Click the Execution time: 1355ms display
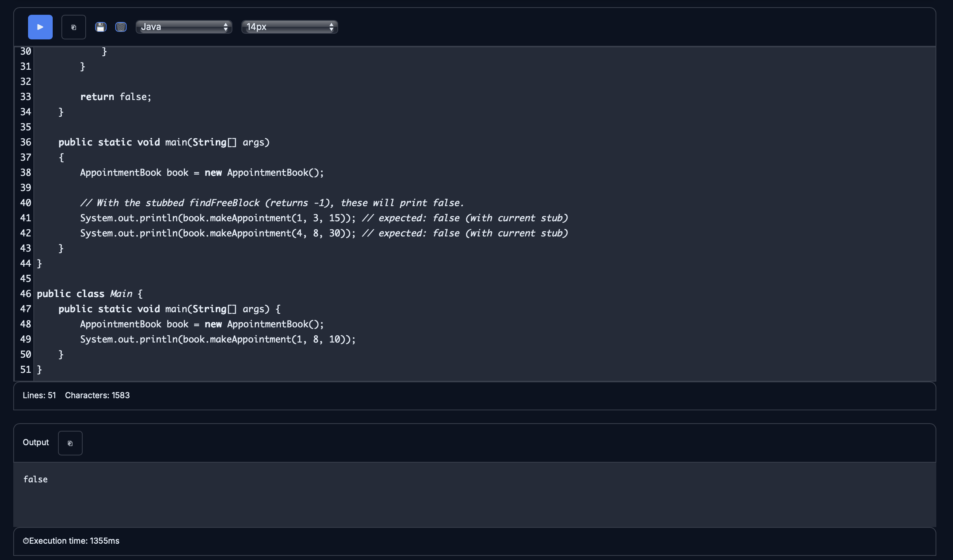 point(72,541)
